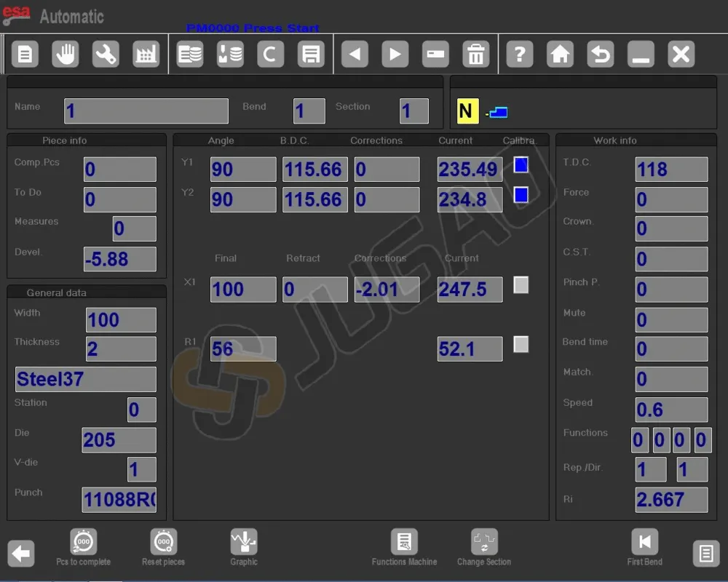Screen dimensions: 728x582
Task: Click the Graphic button icon
Action: (244, 542)
